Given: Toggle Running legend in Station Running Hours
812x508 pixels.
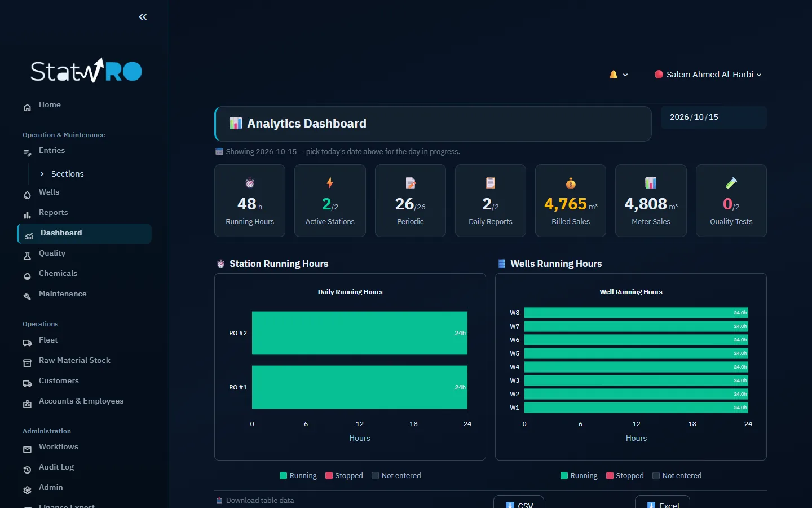Looking at the screenshot, I should [298, 476].
